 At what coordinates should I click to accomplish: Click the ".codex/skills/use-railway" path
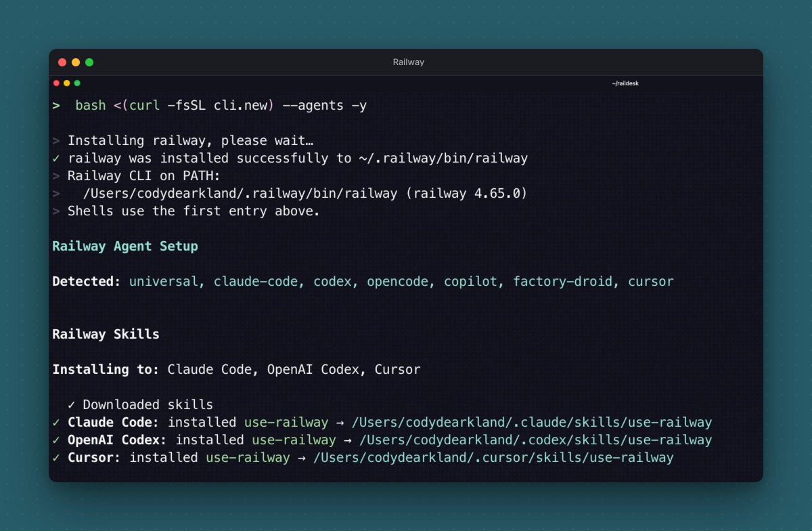click(x=535, y=440)
